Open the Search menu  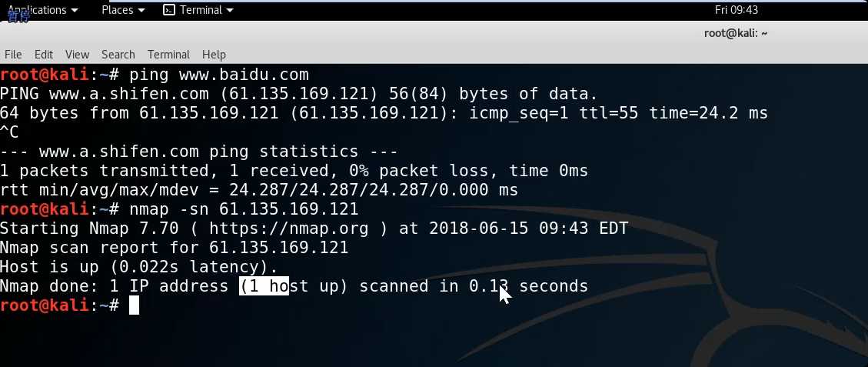118,54
